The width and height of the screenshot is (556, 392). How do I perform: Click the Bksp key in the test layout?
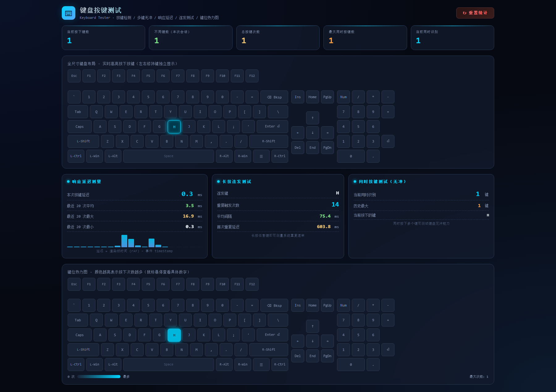click(274, 97)
